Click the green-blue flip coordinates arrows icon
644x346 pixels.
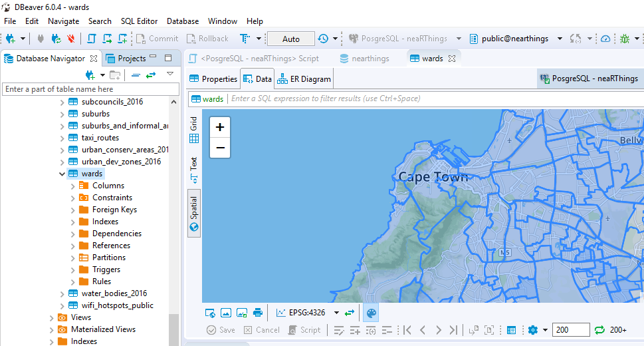click(350, 313)
